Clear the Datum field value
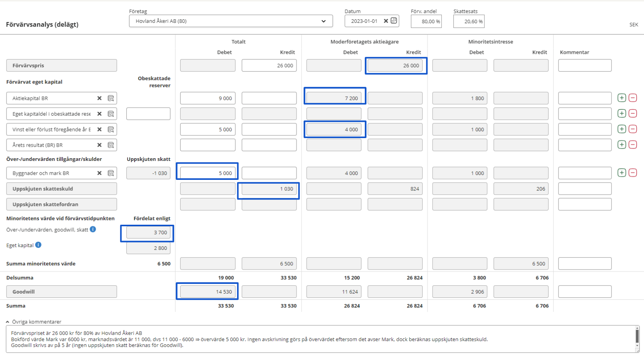 pyautogui.click(x=385, y=21)
